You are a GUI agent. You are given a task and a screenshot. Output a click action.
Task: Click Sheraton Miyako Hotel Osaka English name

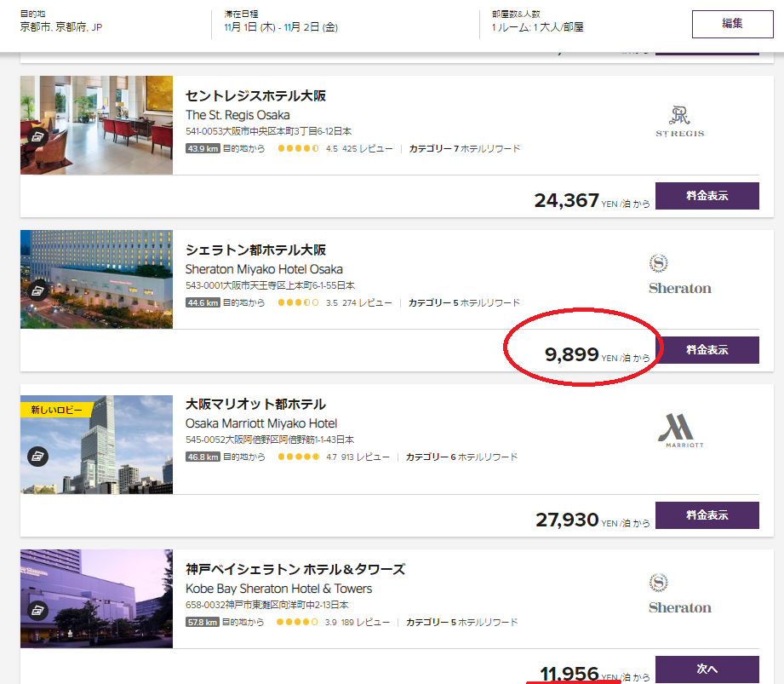(264, 269)
